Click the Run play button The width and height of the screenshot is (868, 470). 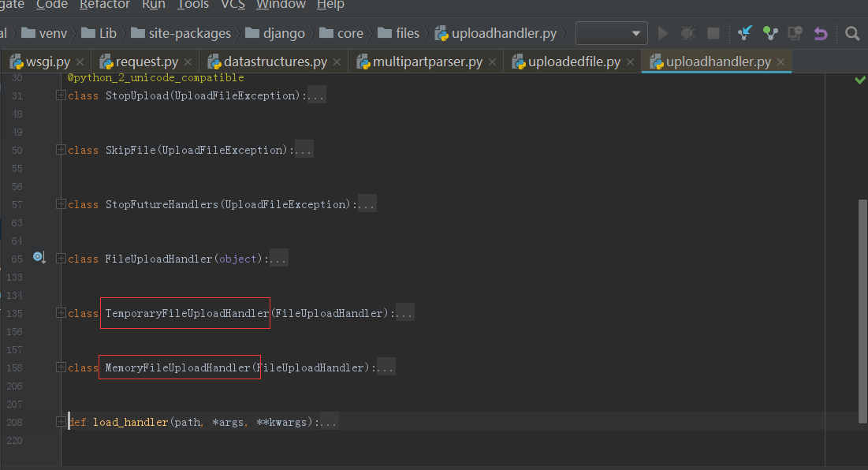tap(662, 33)
